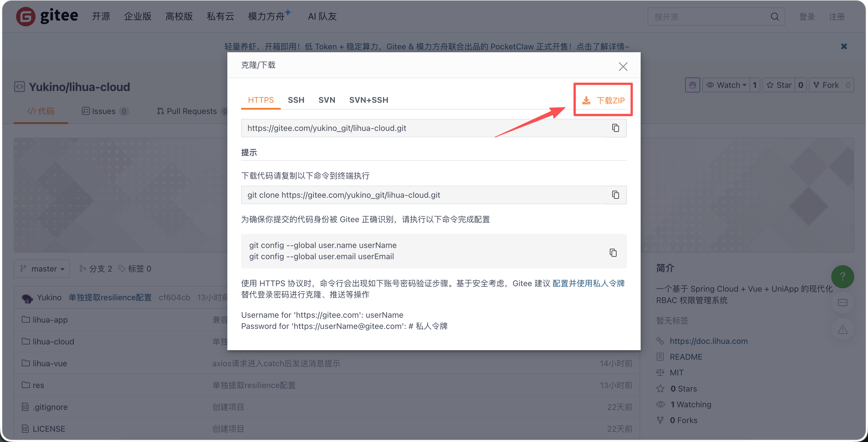Click the Gitee logo

(47, 16)
